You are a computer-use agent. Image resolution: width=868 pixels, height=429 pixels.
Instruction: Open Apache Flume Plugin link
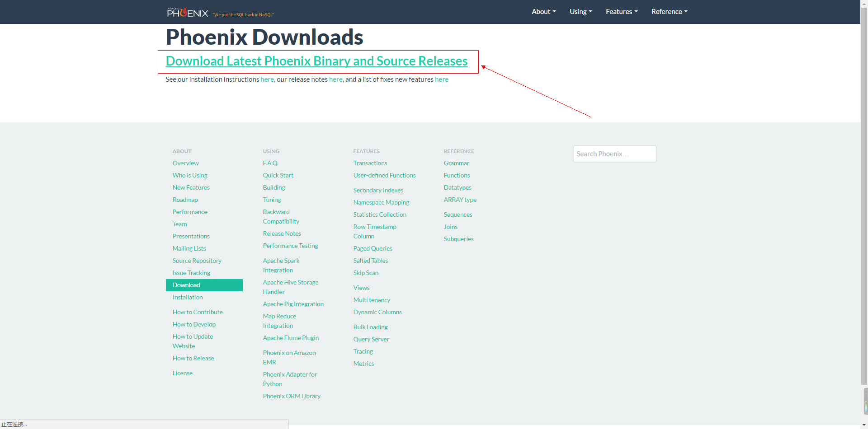[x=291, y=338]
